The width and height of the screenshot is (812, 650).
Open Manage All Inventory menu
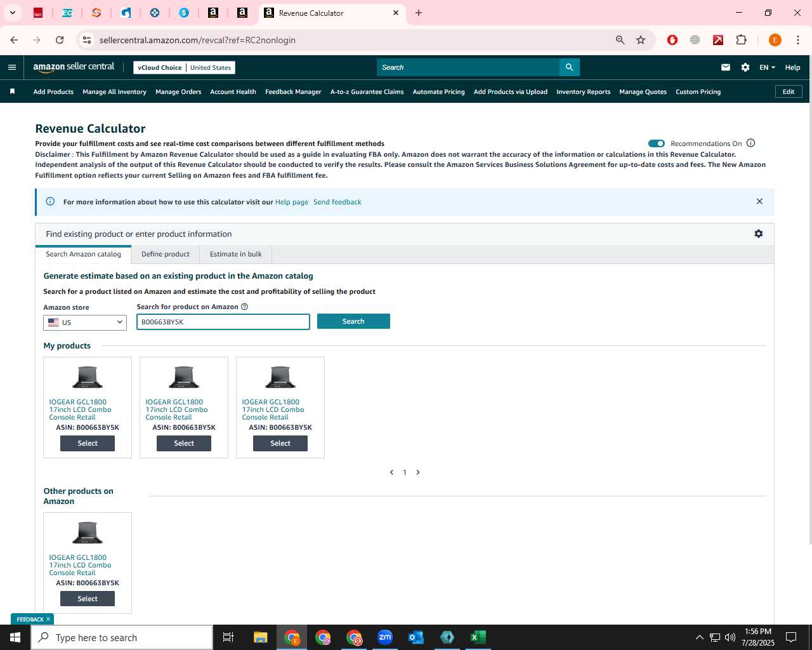tap(114, 91)
